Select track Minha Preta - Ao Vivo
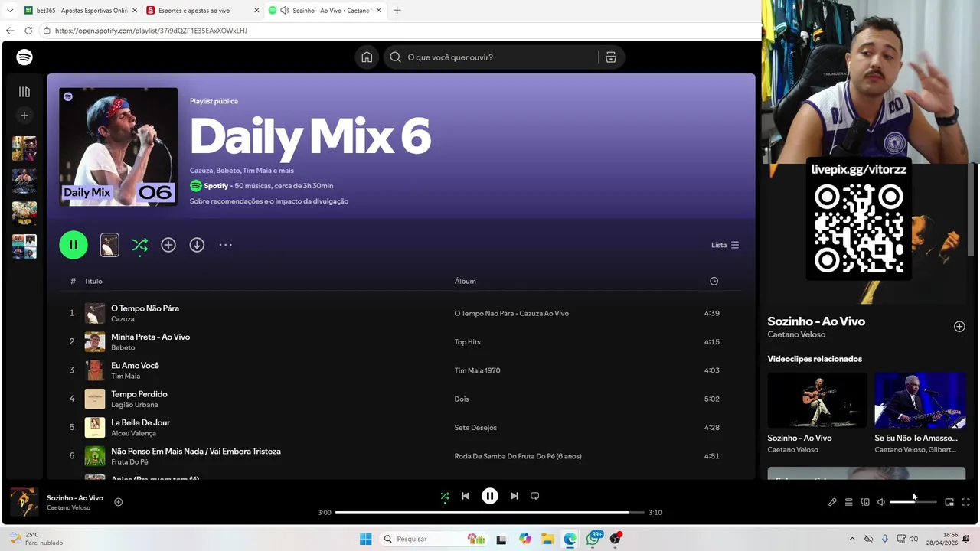Image resolution: width=980 pixels, height=551 pixels. tap(150, 337)
